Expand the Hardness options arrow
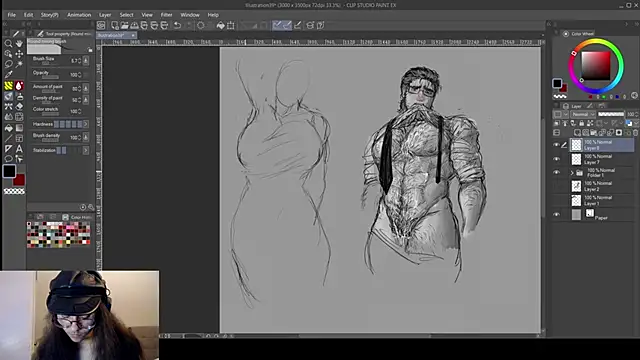Screen dimensions: 640x360 click(x=86, y=124)
